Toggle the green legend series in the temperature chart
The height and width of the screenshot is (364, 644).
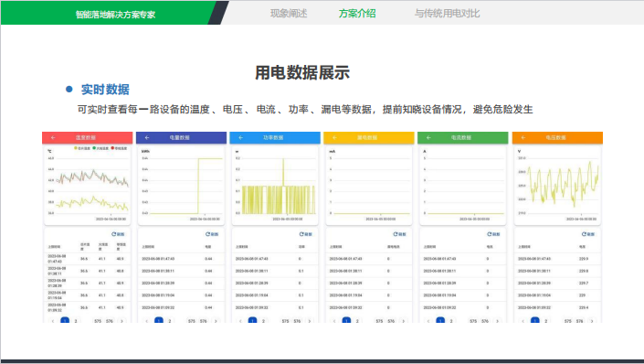[100, 148]
